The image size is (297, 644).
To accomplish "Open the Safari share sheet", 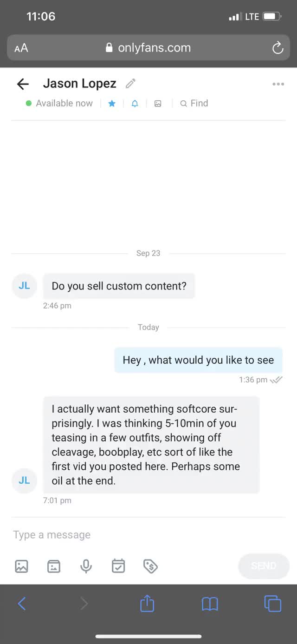I will point(147,604).
